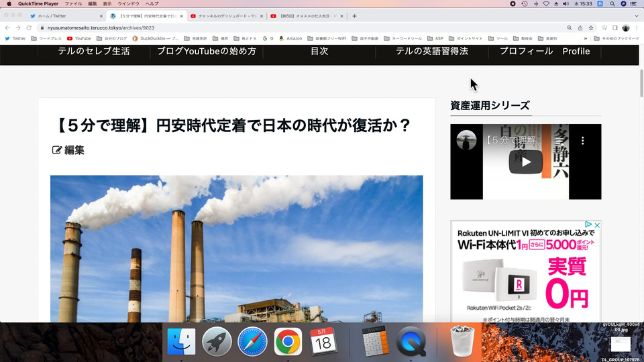Click the factory smokestack featured image
This screenshot has width=644, height=362.
click(237, 249)
